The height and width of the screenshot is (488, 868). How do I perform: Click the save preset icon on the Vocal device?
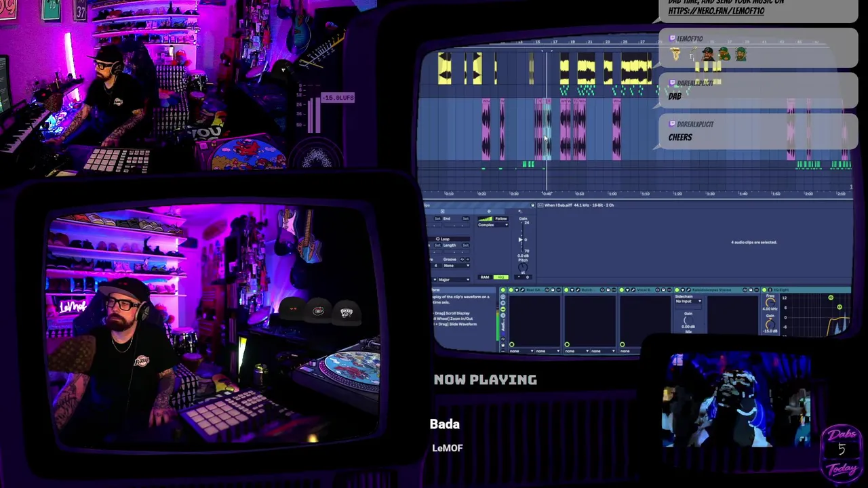(x=663, y=290)
